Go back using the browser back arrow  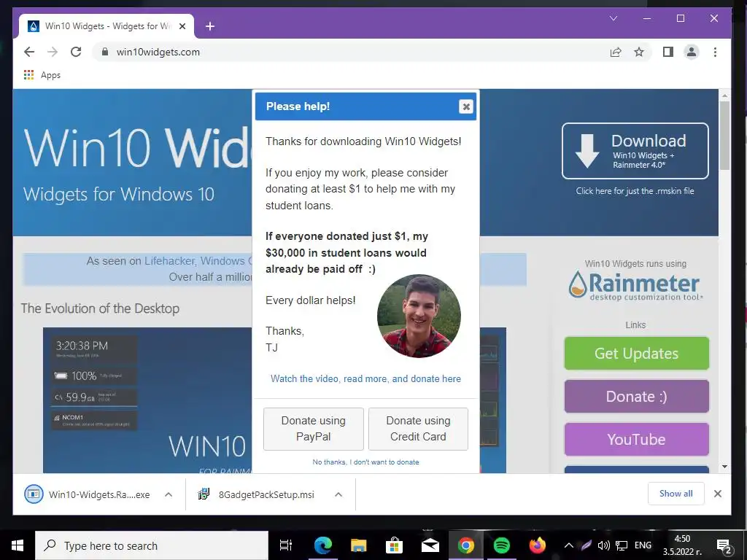pyautogui.click(x=29, y=52)
